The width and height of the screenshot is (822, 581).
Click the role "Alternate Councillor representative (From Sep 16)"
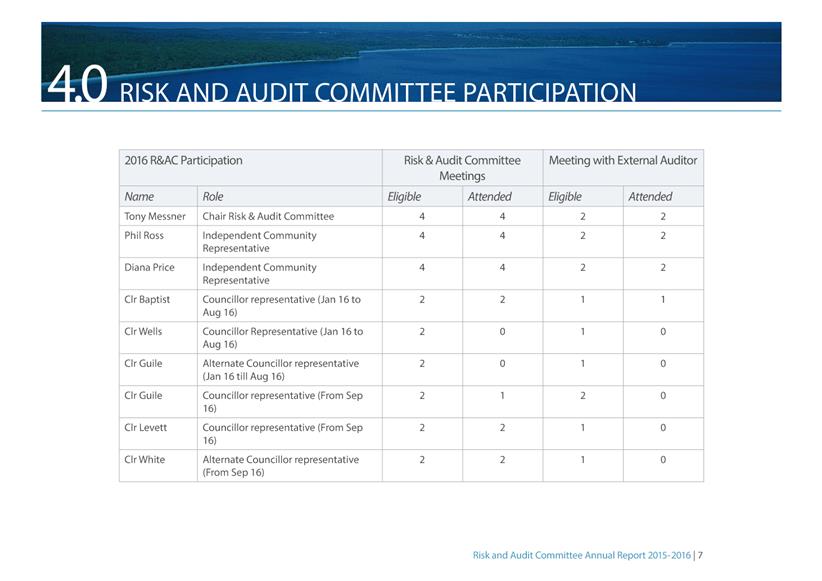[x=280, y=466]
